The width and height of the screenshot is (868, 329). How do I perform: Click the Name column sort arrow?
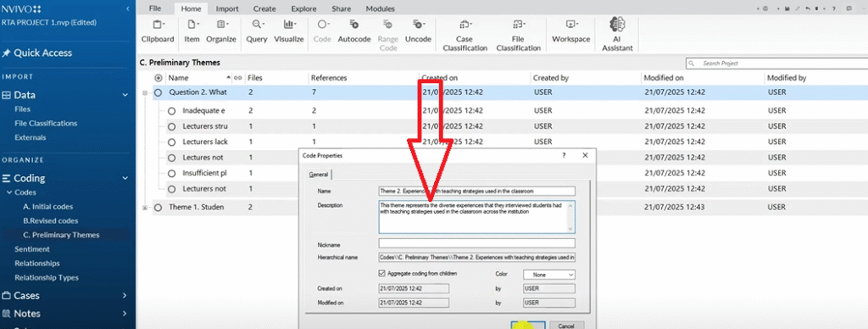pyautogui.click(x=229, y=77)
